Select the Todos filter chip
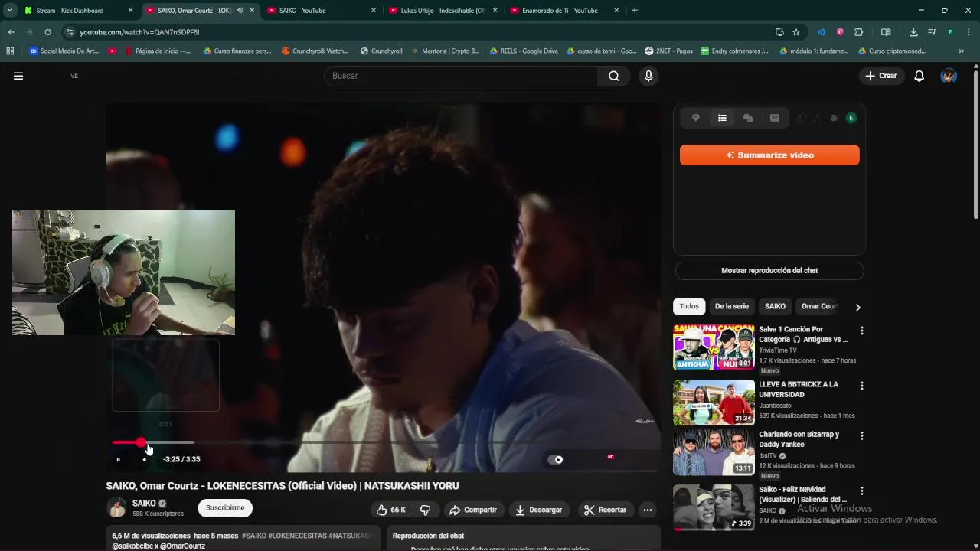Image resolution: width=980 pixels, height=551 pixels. coord(689,306)
